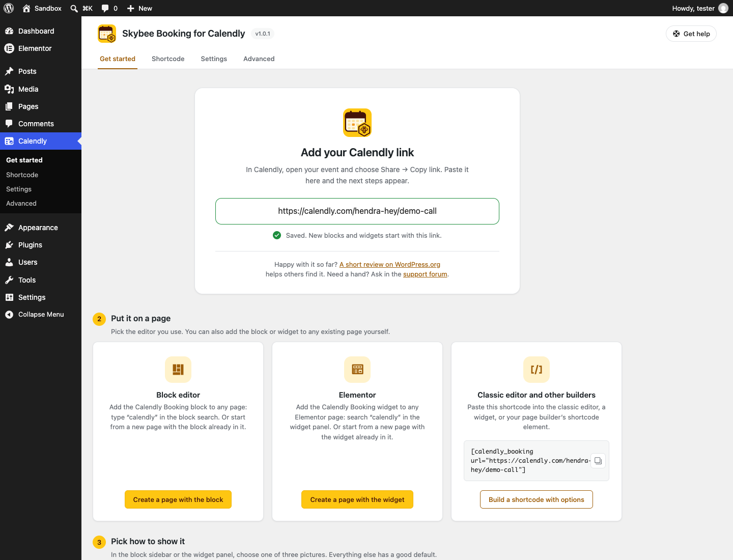Click the Skybee Booking header logo
This screenshot has width=733, height=560.
(x=107, y=34)
